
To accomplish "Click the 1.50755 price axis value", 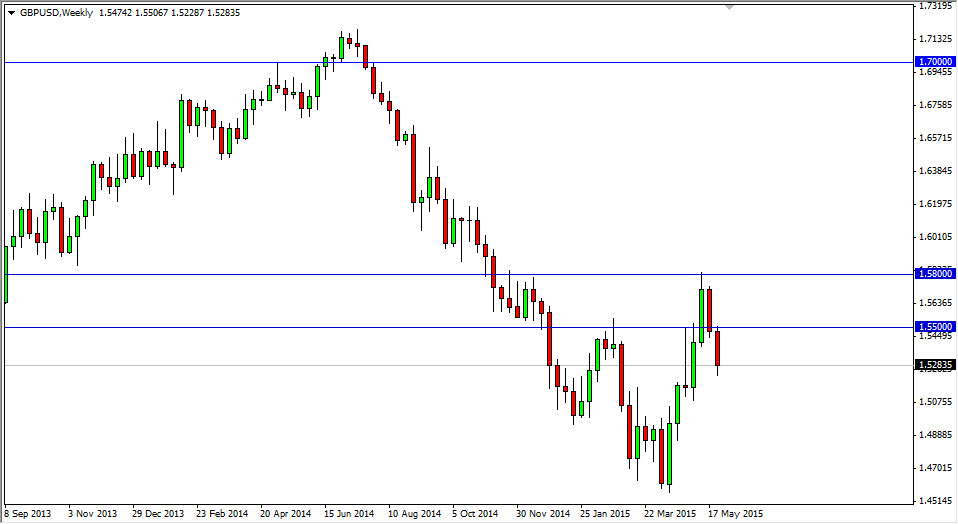I will tap(935, 402).
